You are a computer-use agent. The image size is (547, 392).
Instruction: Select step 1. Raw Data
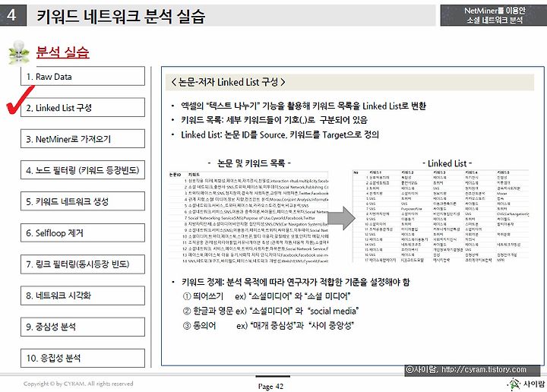pos(83,77)
